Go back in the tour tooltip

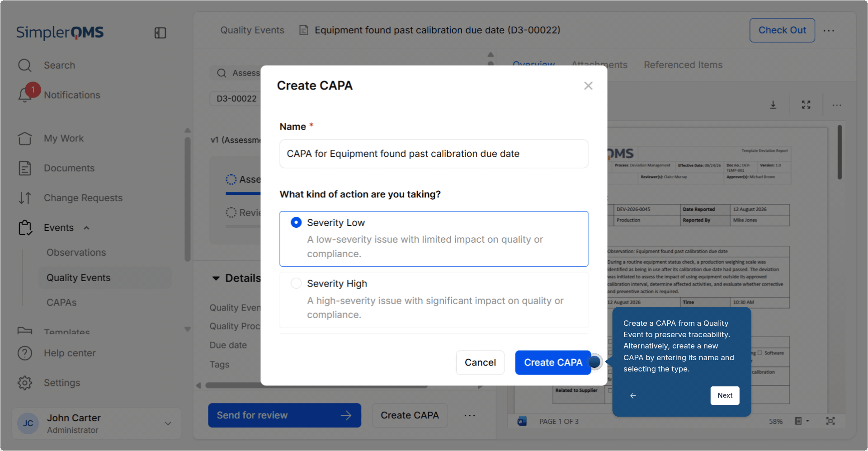[x=633, y=395]
